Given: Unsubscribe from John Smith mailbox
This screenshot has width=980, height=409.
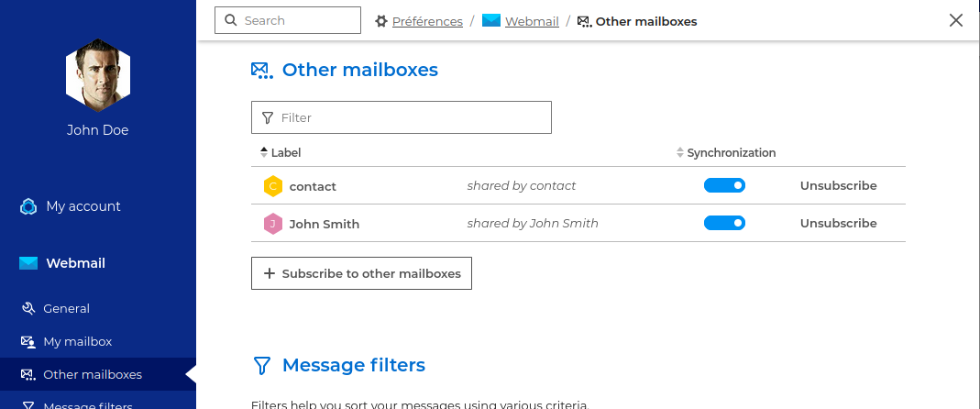Looking at the screenshot, I should click(838, 223).
